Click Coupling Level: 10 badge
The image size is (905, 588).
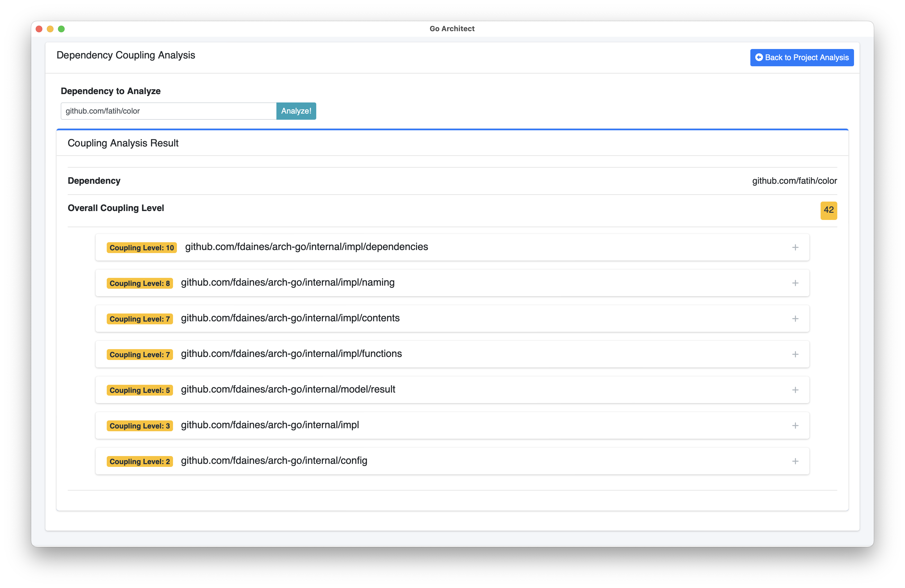[142, 248]
